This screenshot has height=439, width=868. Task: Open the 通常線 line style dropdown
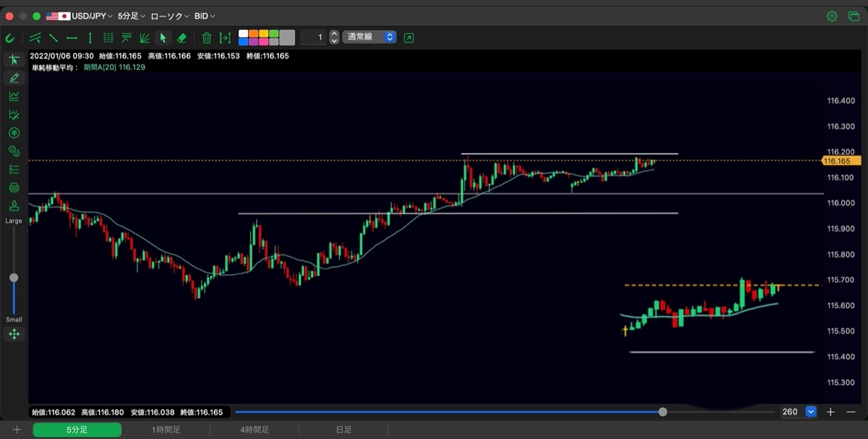(370, 37)
